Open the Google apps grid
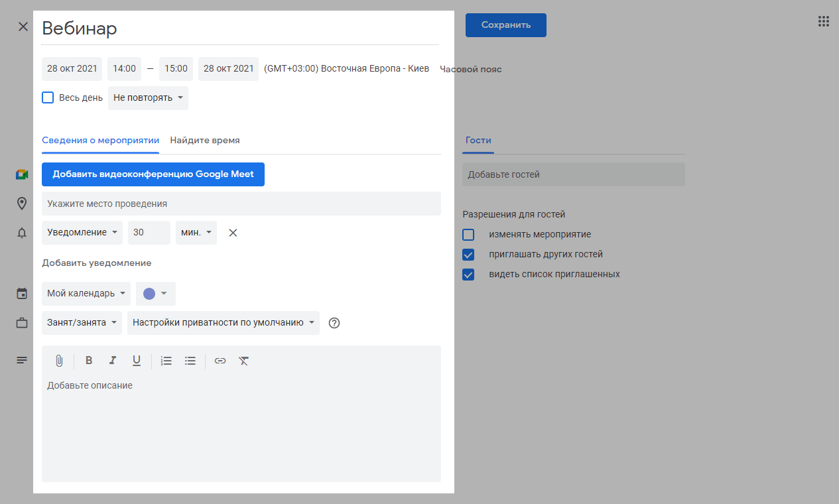The image size is (839, 504). [824, 22]
